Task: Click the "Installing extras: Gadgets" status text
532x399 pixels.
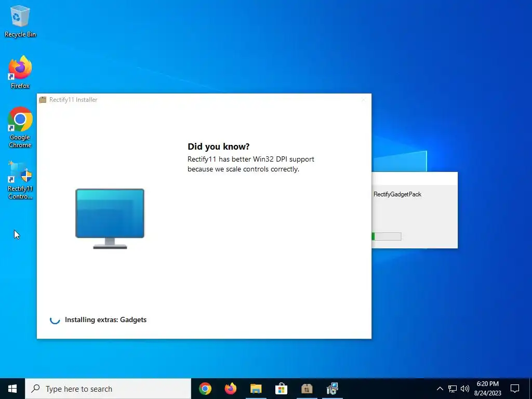Action: click(105, 320)
